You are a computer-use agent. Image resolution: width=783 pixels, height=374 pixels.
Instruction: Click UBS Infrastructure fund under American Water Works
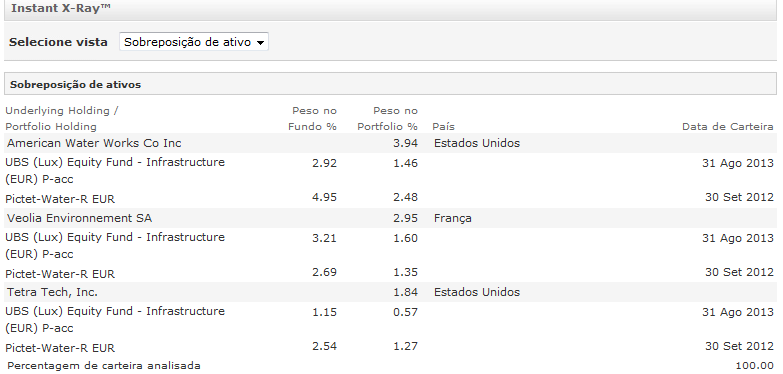115,171
